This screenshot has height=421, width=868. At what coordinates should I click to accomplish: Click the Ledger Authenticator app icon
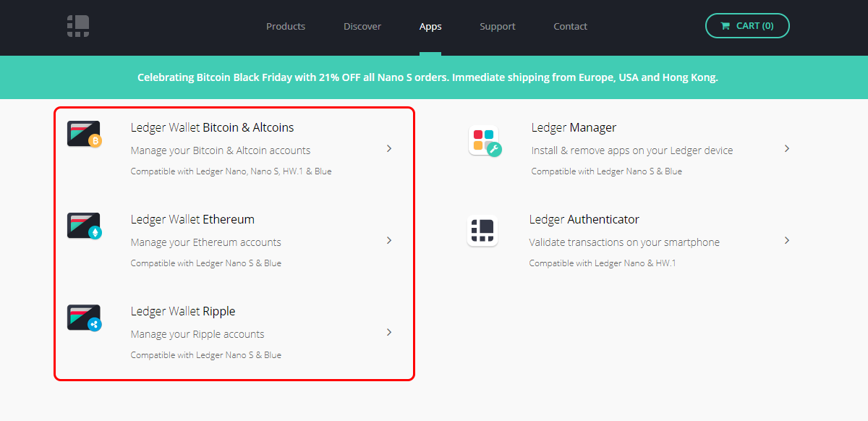pos(482,231)
